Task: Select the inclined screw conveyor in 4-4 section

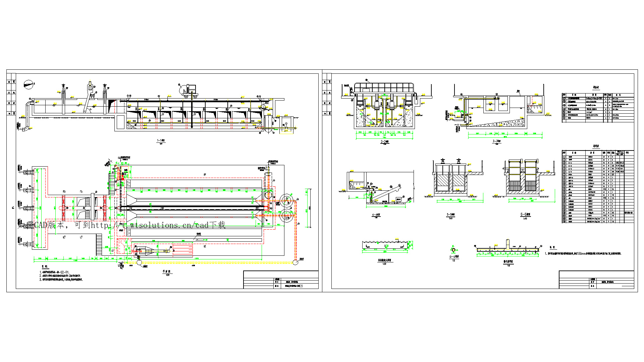Action: coord(386,193)
